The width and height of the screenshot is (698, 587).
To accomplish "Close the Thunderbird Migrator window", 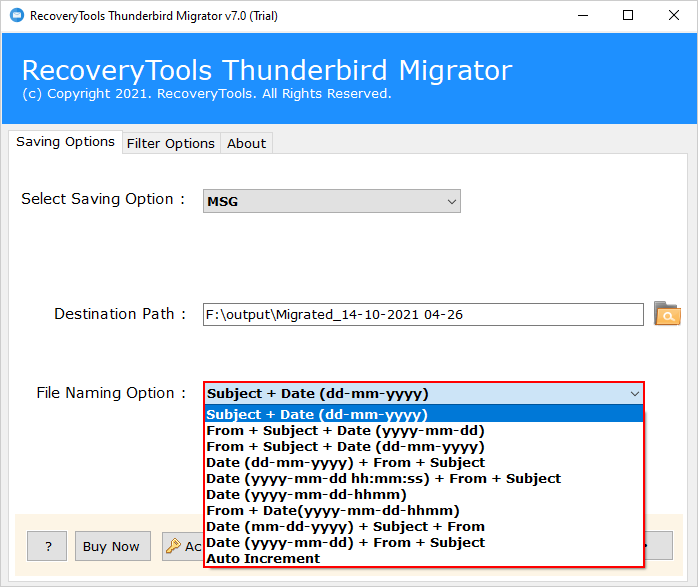I will (x=674, y=16).
